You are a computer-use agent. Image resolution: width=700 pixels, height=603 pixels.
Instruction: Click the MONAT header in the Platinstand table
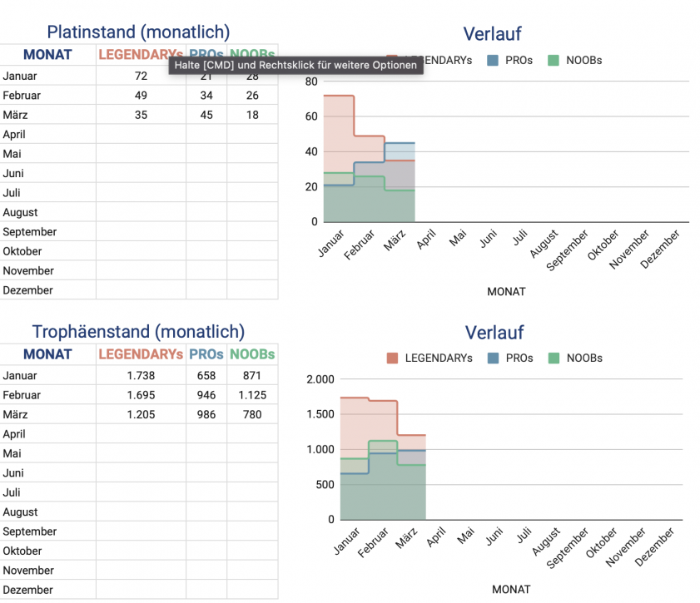(x=47, y=56)
